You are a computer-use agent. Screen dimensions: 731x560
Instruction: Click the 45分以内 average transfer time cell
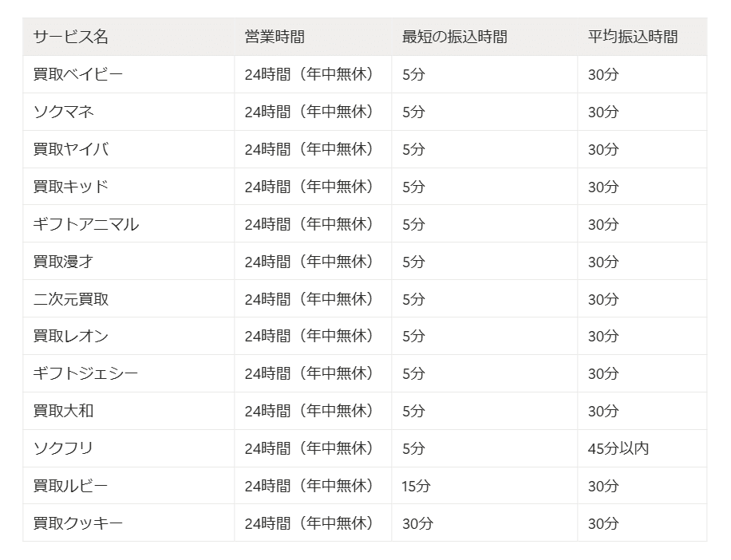[618, 448]
